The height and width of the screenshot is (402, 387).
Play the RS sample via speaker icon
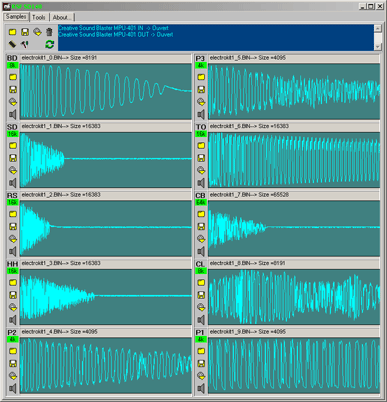pyautogui.click(x=13, y=252)
